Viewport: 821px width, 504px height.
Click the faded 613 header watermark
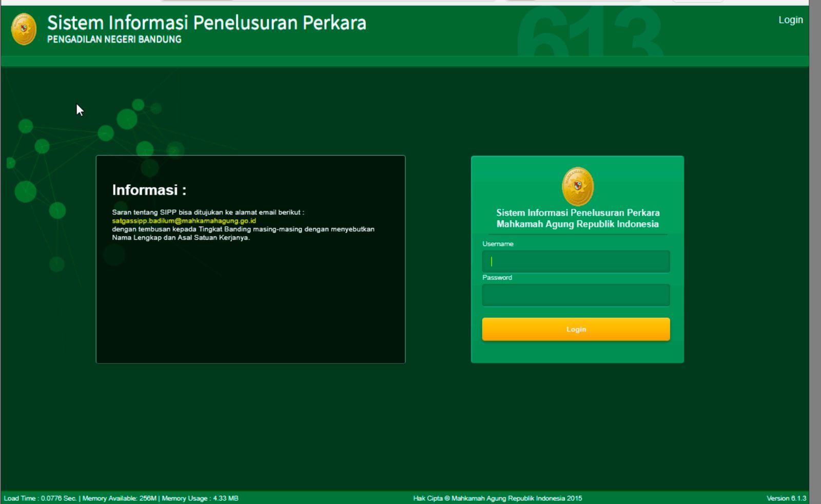590,33
